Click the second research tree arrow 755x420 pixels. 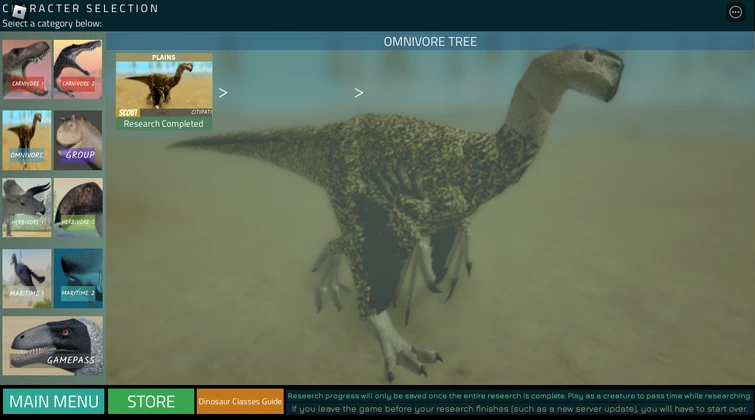coord(359,93)
